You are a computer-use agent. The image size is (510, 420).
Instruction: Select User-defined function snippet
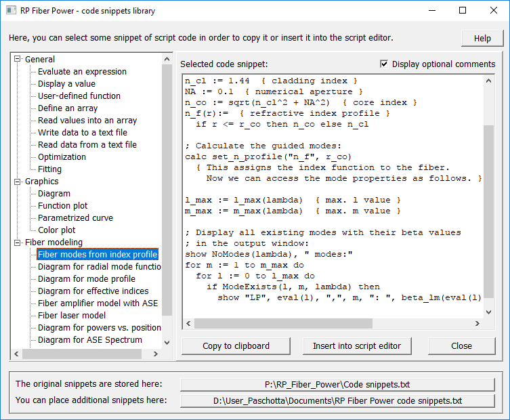pos(79,96)
